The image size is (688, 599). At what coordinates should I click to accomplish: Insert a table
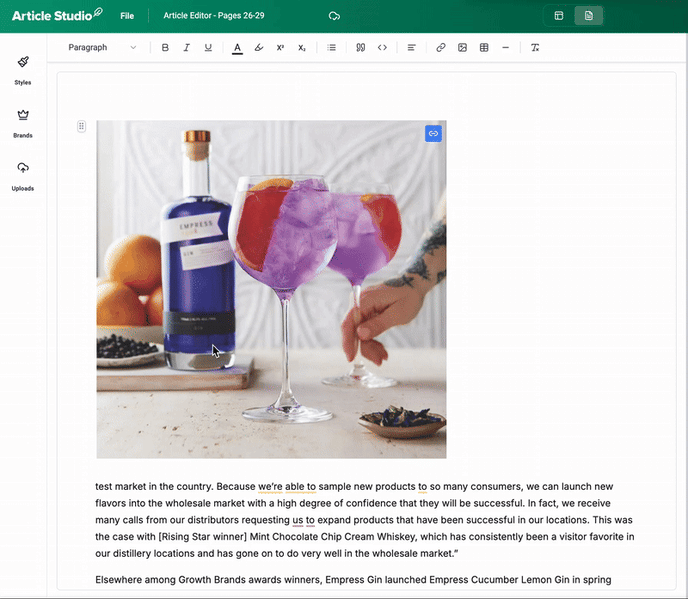[x=484, y=48]
